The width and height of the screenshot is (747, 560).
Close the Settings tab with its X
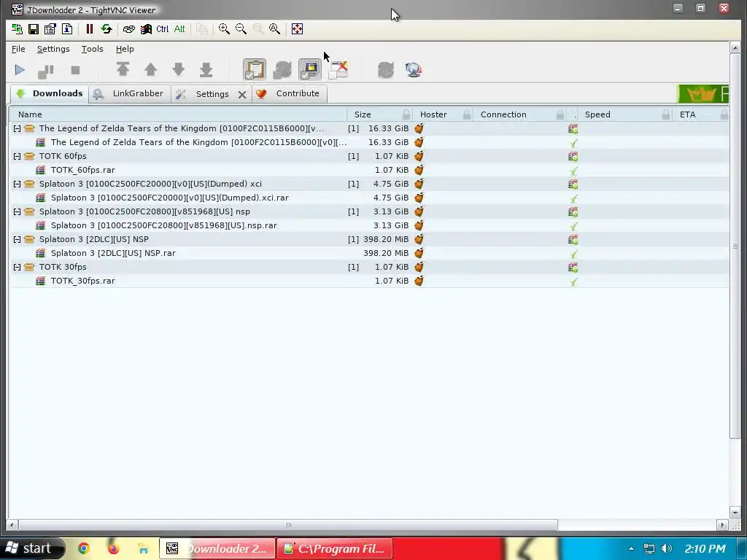[242, 94]
